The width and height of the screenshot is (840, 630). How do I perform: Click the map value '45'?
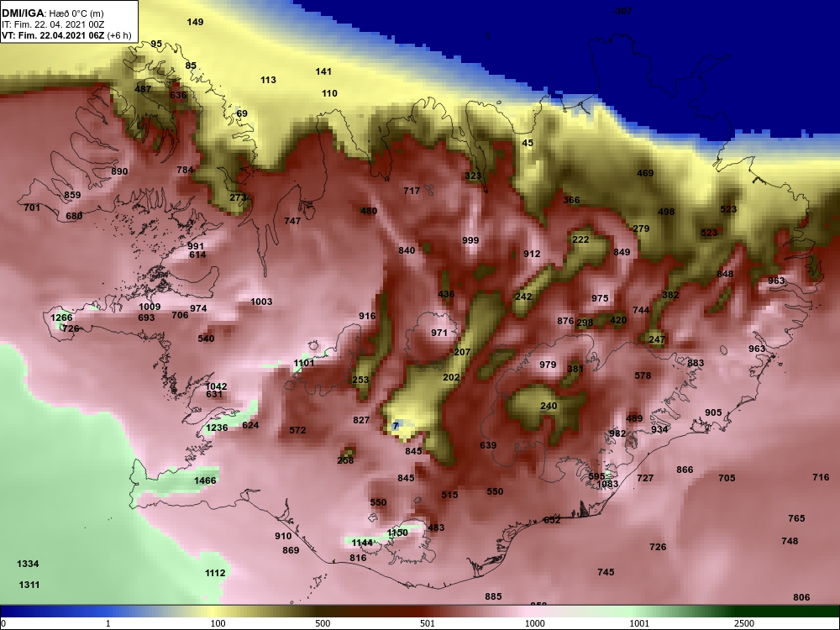(x=528, y=143)
